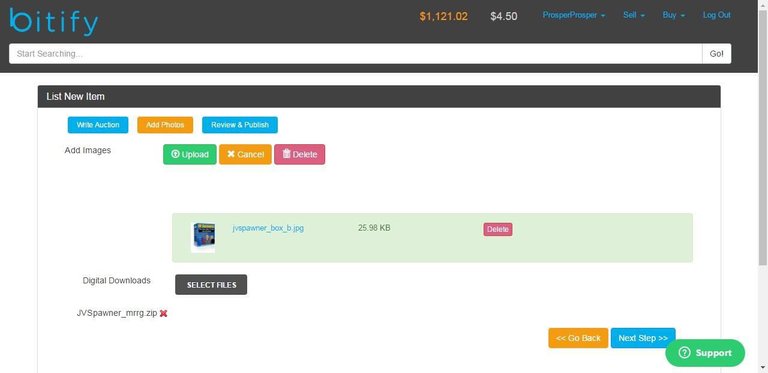This screenshot has height=373, width=768.
Task: Click the pink Delete button with trash icon
Action: click(299, 154)
